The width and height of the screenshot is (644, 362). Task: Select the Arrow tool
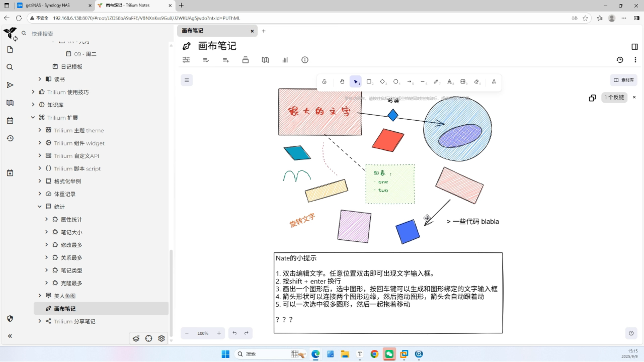point(409,81)
